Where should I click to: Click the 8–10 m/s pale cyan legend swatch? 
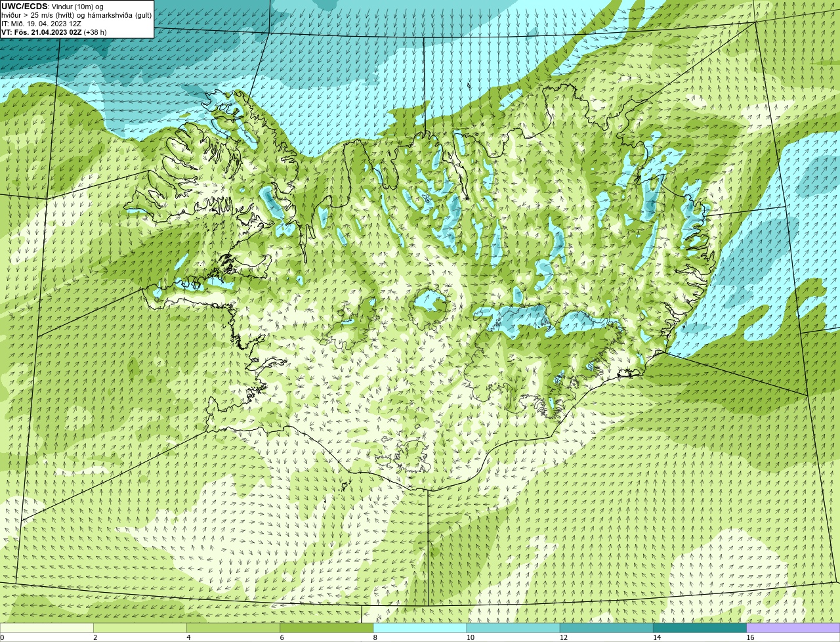[x=420, y=628]
